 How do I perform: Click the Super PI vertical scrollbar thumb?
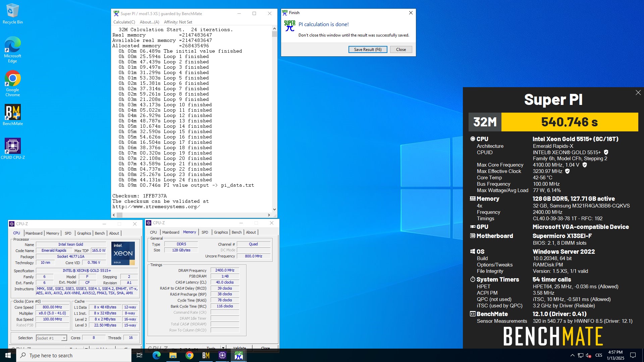tap(274, 34)
